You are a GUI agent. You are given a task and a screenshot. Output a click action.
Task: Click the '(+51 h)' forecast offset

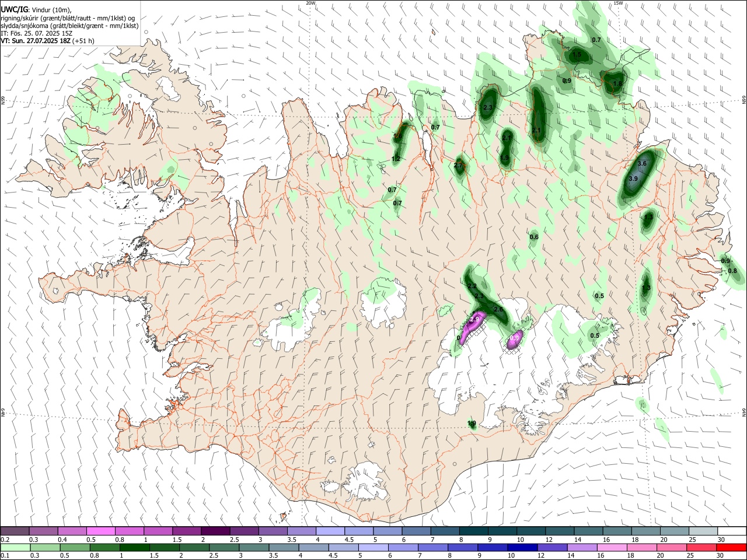pos(83,41)
